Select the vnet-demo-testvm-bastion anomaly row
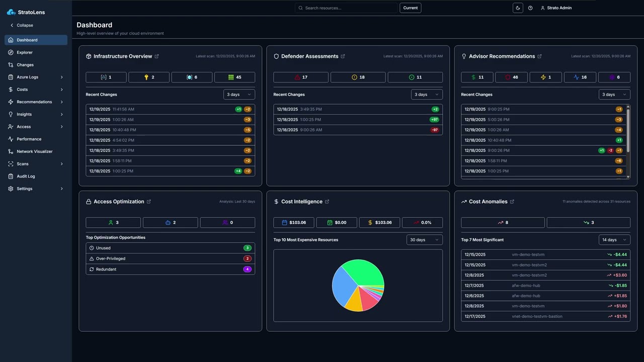The image size is (644, 362). (x=546, y=316)
